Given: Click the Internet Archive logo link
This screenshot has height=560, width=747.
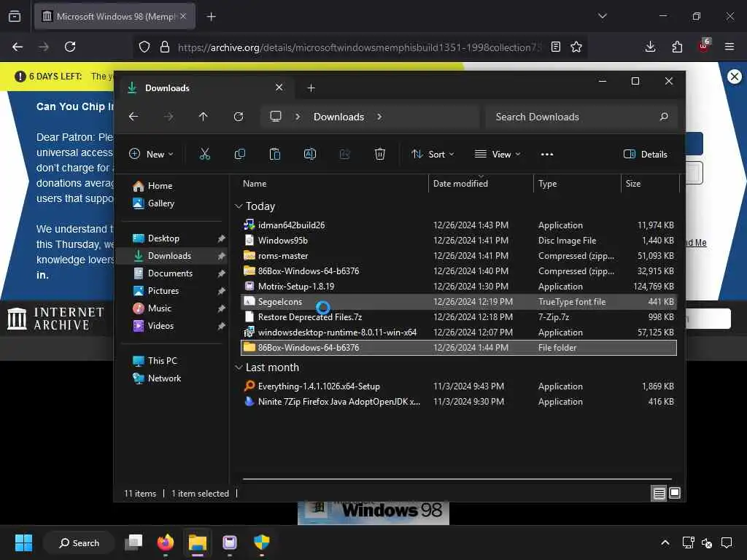Looking at the screenshot, I should (x=55, y=319).
